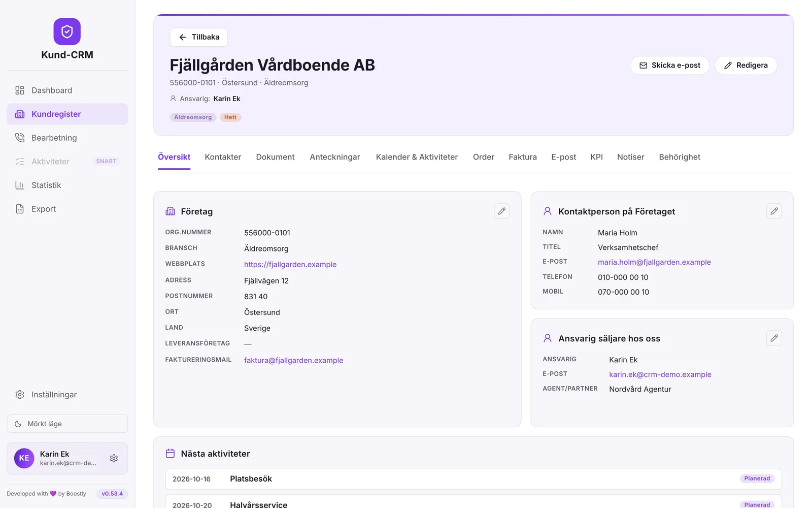This screenshot has height=508, width=812.
Task: Open Kundregister in the sidebar
Action: pyautogui.click(x=67, y=114)
